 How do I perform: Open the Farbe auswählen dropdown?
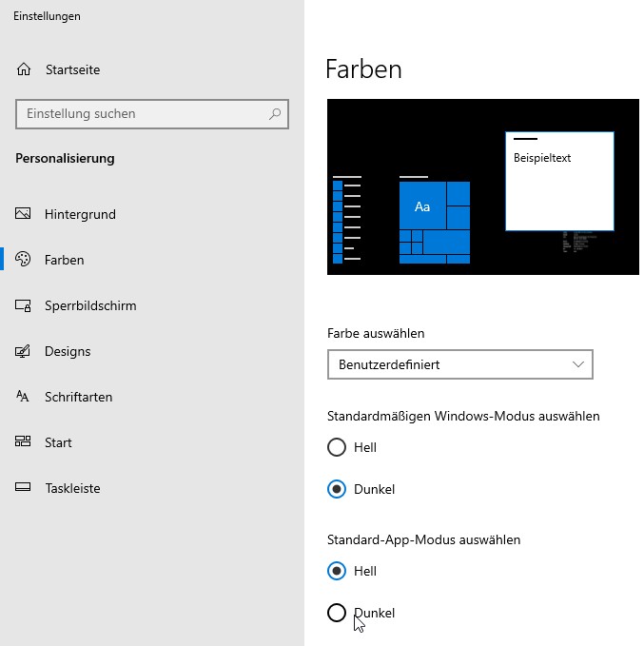pos(459,364)
